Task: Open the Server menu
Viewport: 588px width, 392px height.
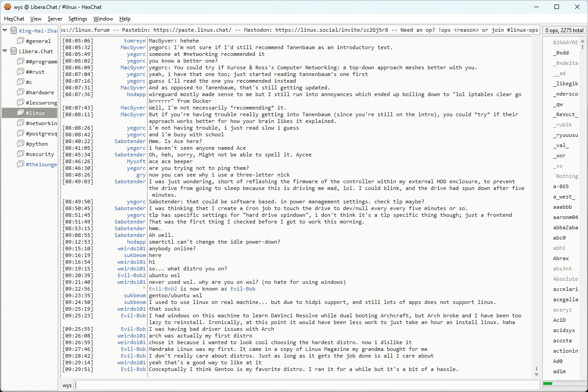Action: [x=55, y=19]
